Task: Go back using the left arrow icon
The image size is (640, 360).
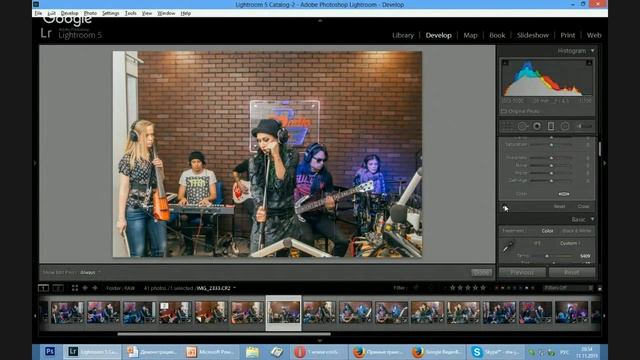Action: point(85,288)
